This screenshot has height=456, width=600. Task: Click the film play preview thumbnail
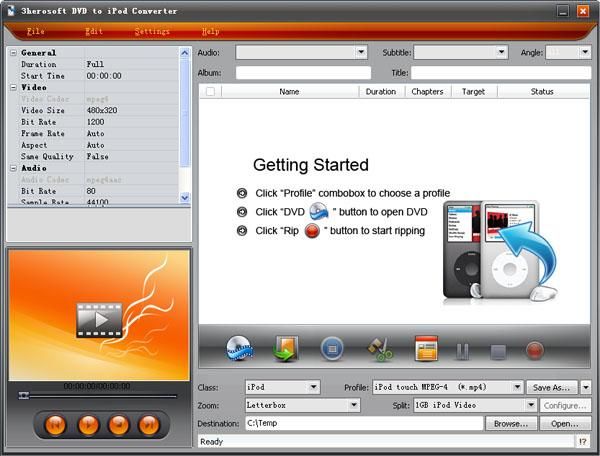99,320
